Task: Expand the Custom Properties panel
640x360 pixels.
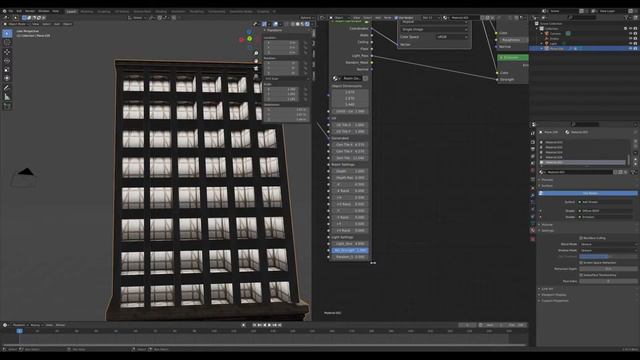Action: [554, 301]
